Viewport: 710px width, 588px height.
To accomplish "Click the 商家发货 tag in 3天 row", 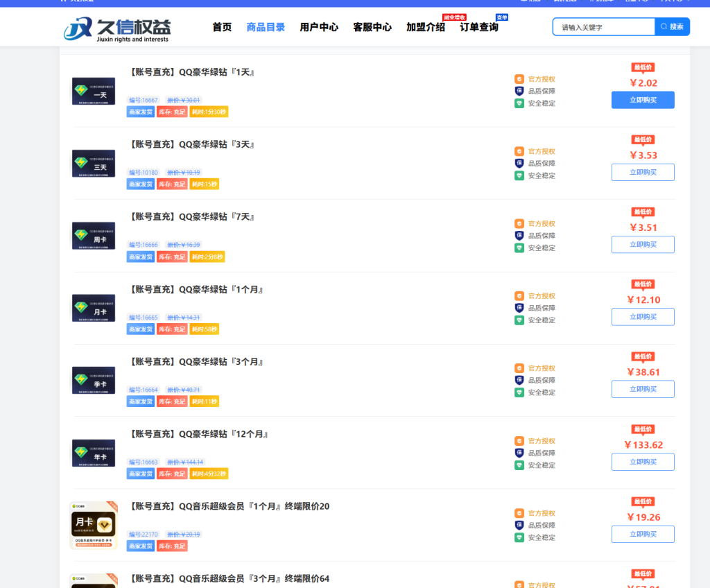I will click(x=141, y=184).
